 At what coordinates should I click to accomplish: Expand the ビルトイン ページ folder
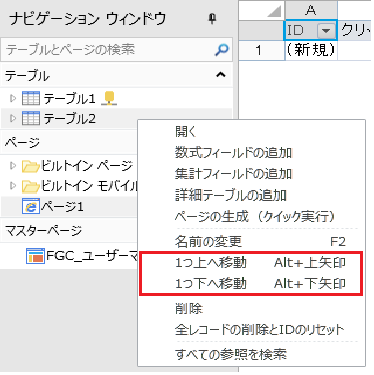click(x=13, y=166)
